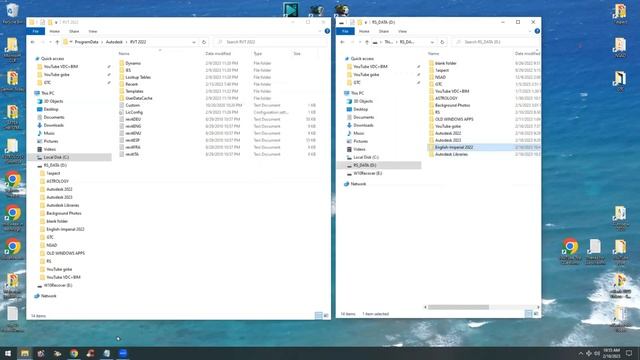Select W10Recover (E:) in the RS_DATA navigation pane
The height and width of the screenshot is (360, 640).
(367, 173)
